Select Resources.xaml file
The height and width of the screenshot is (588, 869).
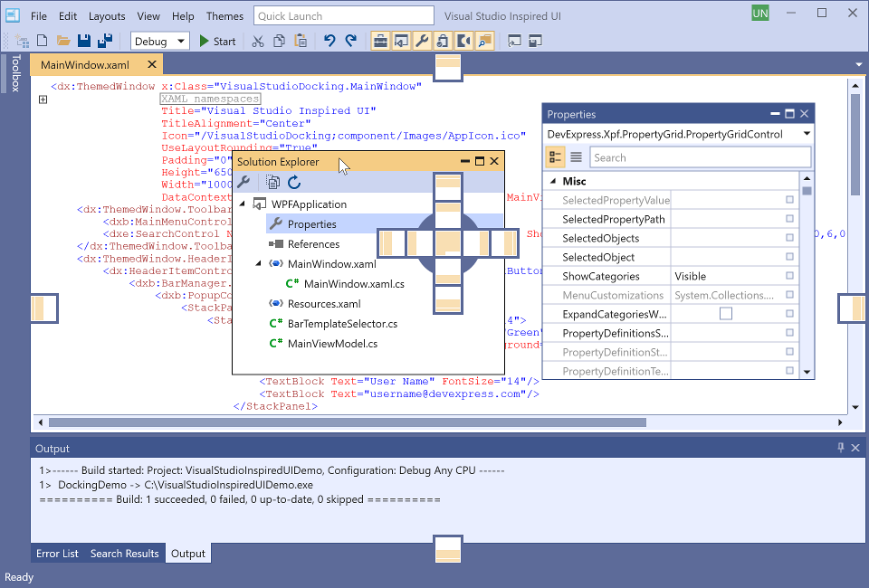coord(324,304)
